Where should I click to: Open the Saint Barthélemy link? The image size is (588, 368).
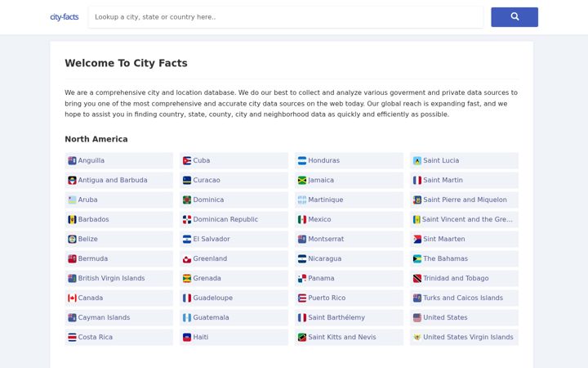point(350,317)
